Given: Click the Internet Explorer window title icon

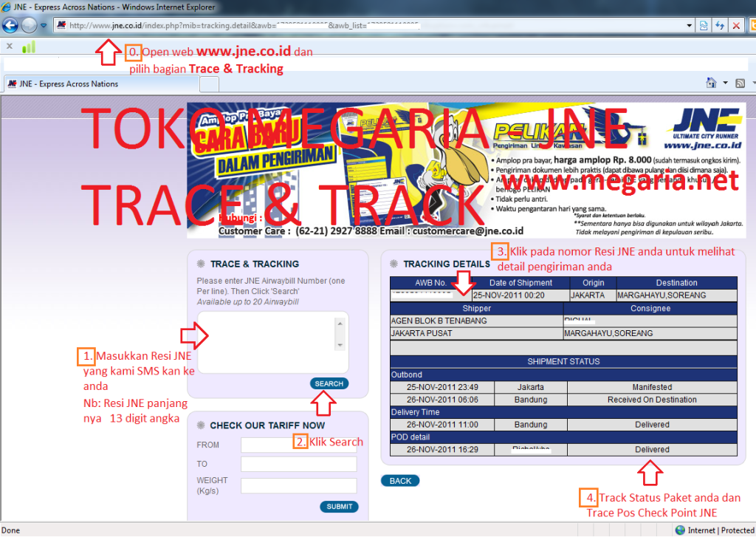Looking at the screenshot, I should point(6,7).
